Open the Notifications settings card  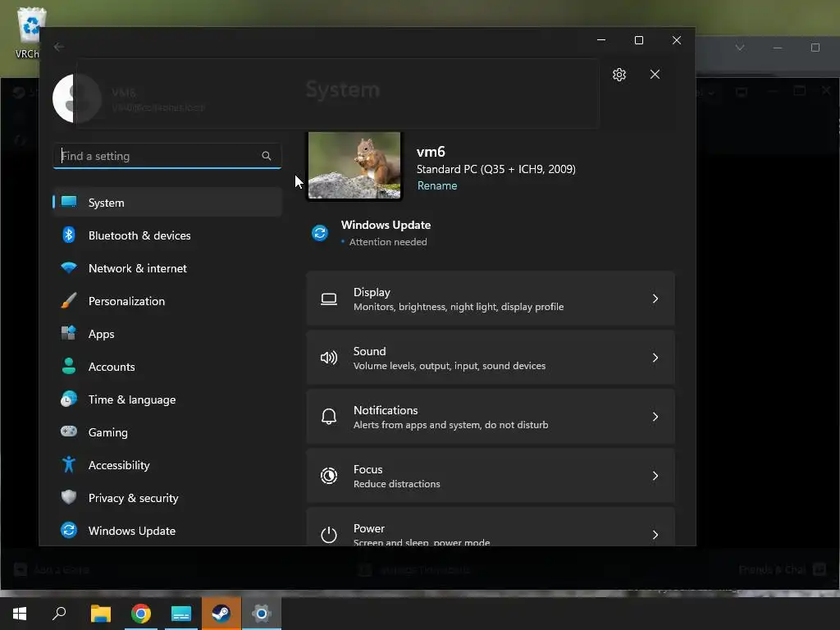pos(491,417)
